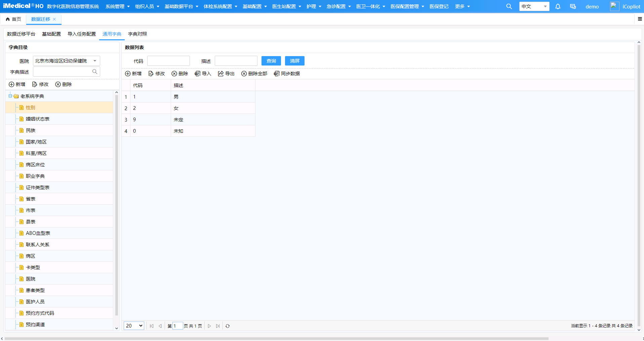Screen dimensions: 644x341
Task: Open the hamburger menu at right edge
Action: pos(640,19)
